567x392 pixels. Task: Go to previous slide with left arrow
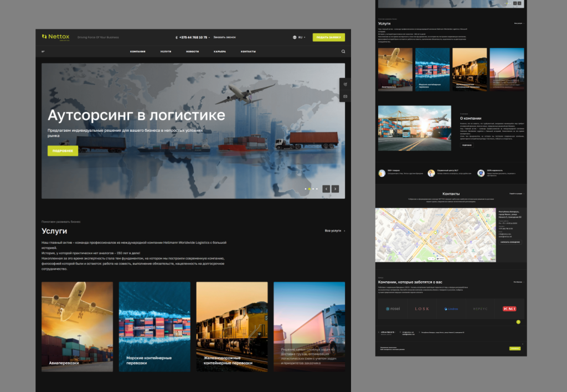(x=326, y=189)
